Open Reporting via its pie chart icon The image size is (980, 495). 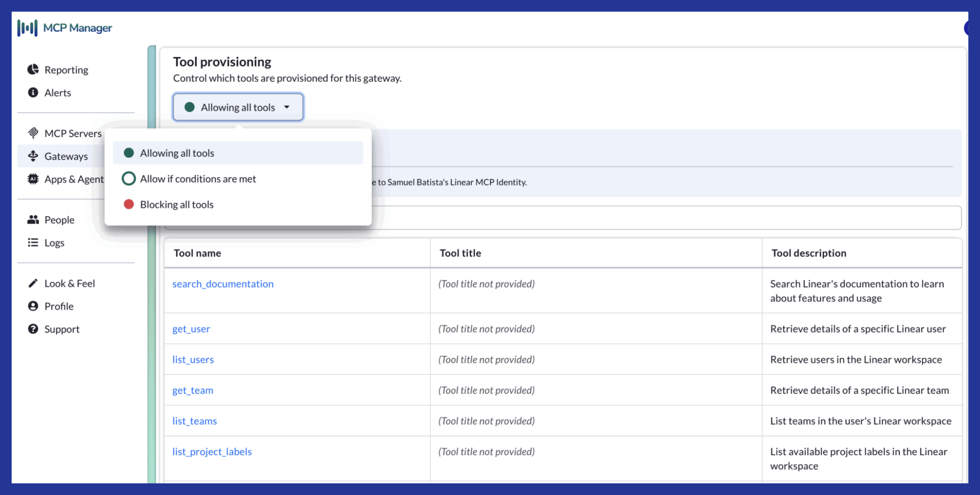click(x=32, y=69)
